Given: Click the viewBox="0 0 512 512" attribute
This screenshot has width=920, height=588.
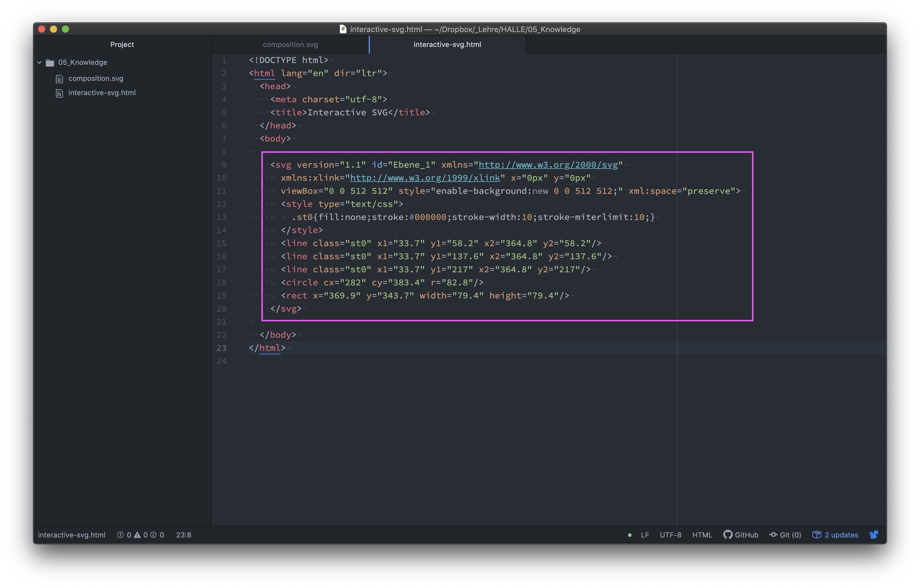Looking at the screenshot, I should [337, 191].
